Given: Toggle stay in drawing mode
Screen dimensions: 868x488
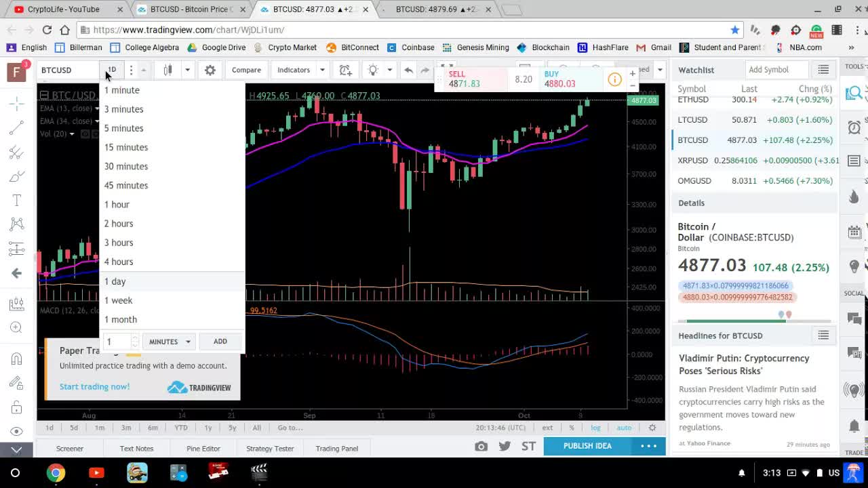Looking at the screenshot, I should (x=17, y=383).
